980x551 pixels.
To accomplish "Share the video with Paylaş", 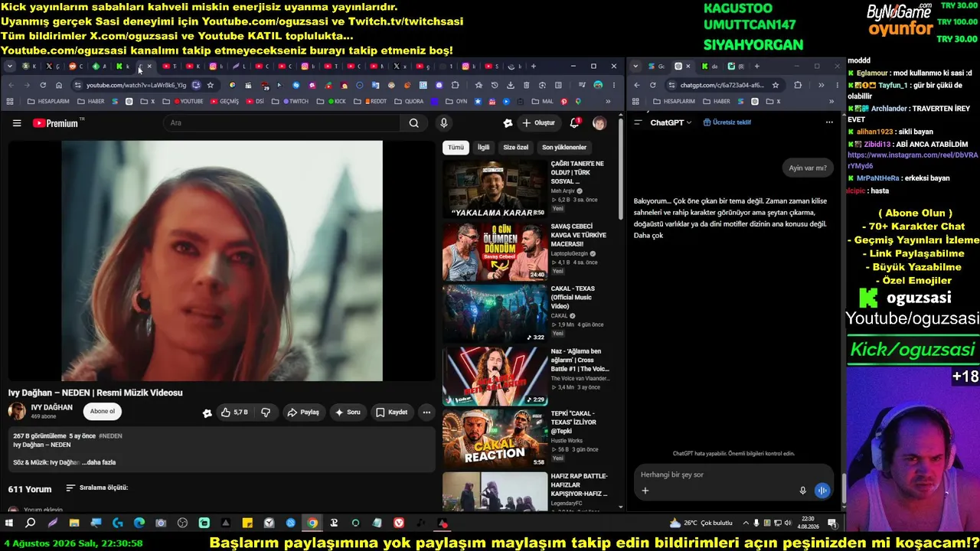I will point(303,412).
